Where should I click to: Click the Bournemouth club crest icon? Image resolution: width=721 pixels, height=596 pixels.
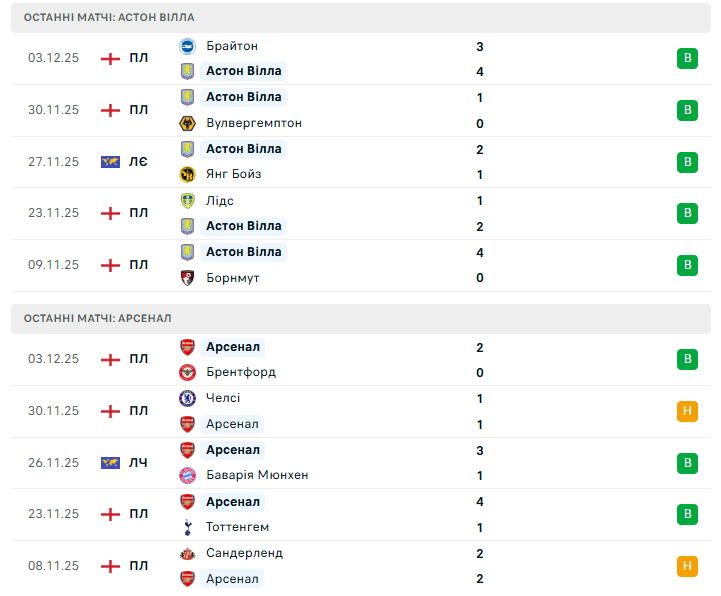[x=187, y=278]
